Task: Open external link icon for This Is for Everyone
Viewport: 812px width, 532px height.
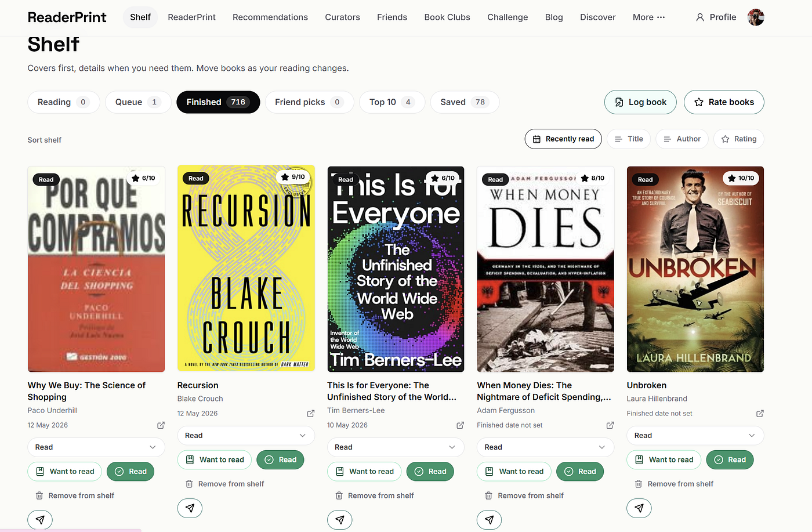Action: point(461,425)
